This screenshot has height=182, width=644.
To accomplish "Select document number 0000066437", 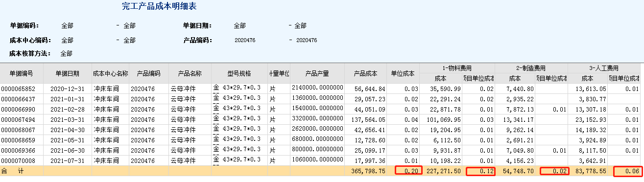I will point(18,99).
